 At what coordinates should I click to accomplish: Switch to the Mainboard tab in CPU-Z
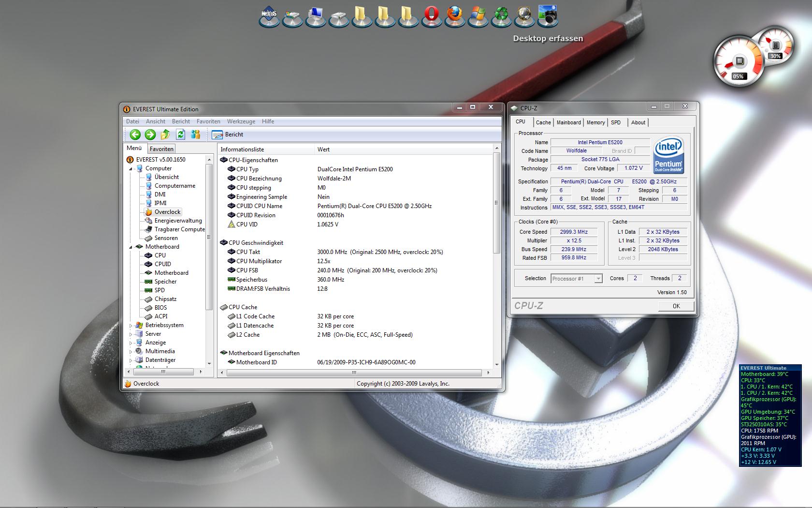(569, 122)
